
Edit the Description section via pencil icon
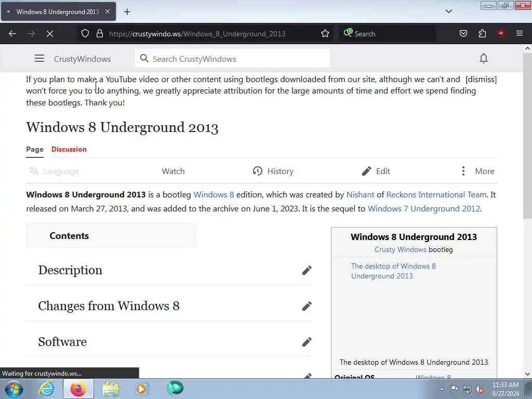(307, 270)
